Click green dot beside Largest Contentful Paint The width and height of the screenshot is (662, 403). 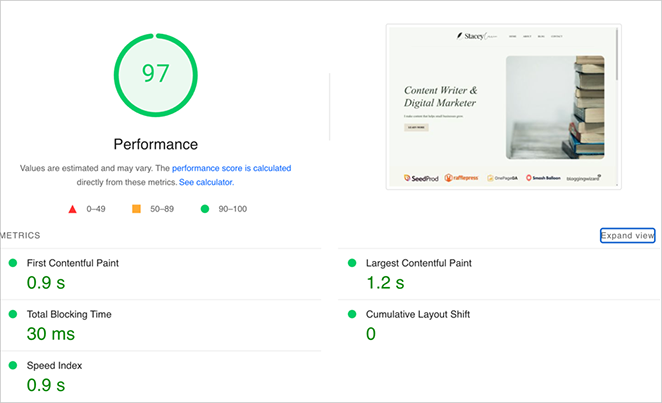352,263
